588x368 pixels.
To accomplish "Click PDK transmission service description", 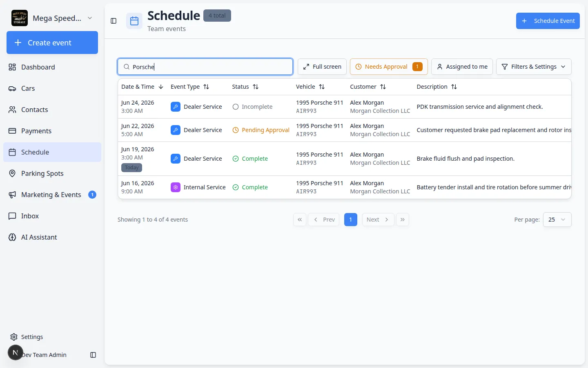I will (x=480, y=107).
